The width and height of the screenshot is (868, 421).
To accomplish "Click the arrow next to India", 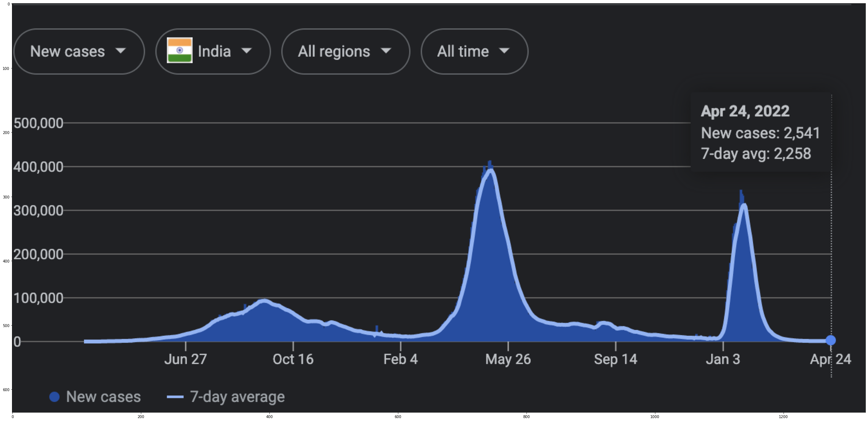I will 247,51.
